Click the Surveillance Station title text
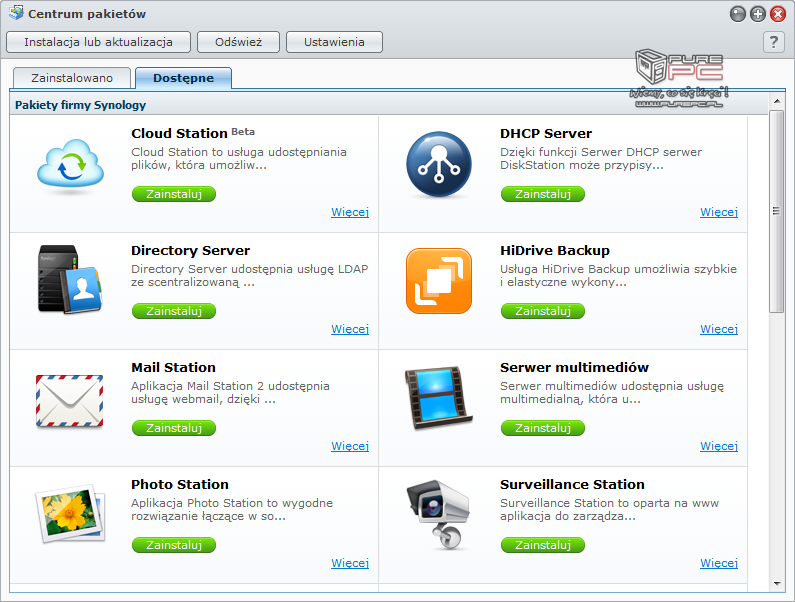The width and height of the screenshot is (795, 602). click(572, 484)
